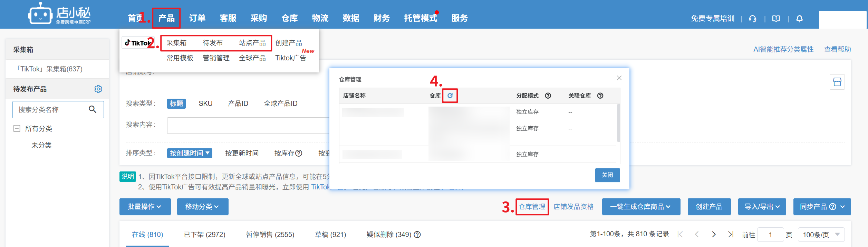The width and height of the screenshot is (868, 247).
Task: Open the settings gear beside 待发布产品
Action: 98,89
